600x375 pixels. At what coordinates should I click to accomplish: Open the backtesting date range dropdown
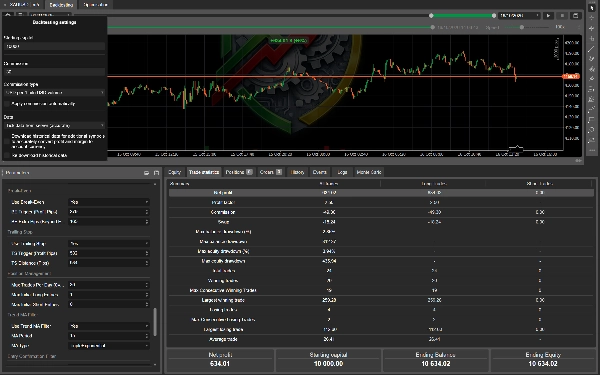[x=518, y=16]
